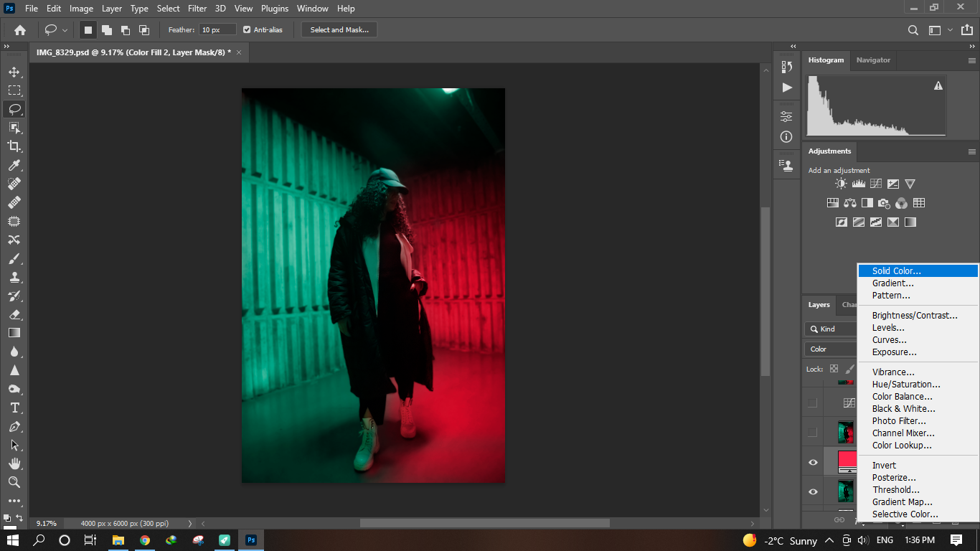Open the Filter menu
980x551 pixels.
coord(197,9)
